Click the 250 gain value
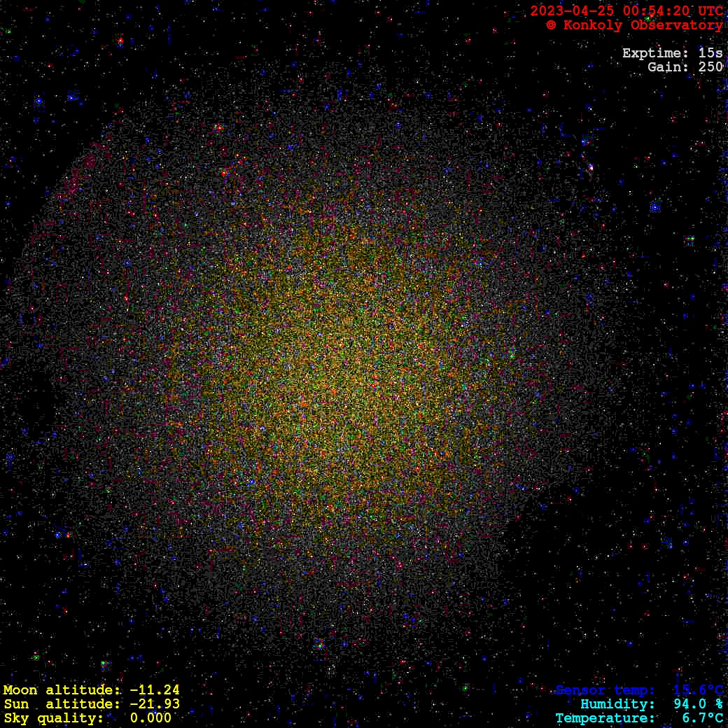728x728 pixels. [710, 67]
